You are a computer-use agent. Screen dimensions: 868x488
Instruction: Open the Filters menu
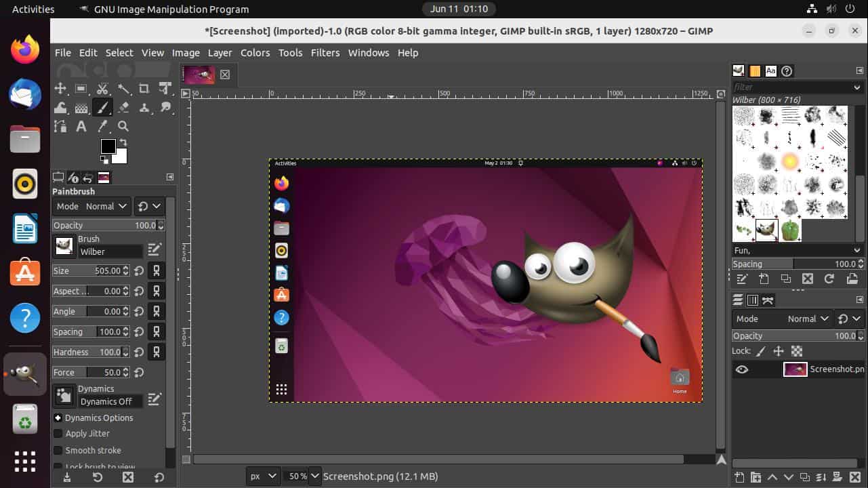325,52
